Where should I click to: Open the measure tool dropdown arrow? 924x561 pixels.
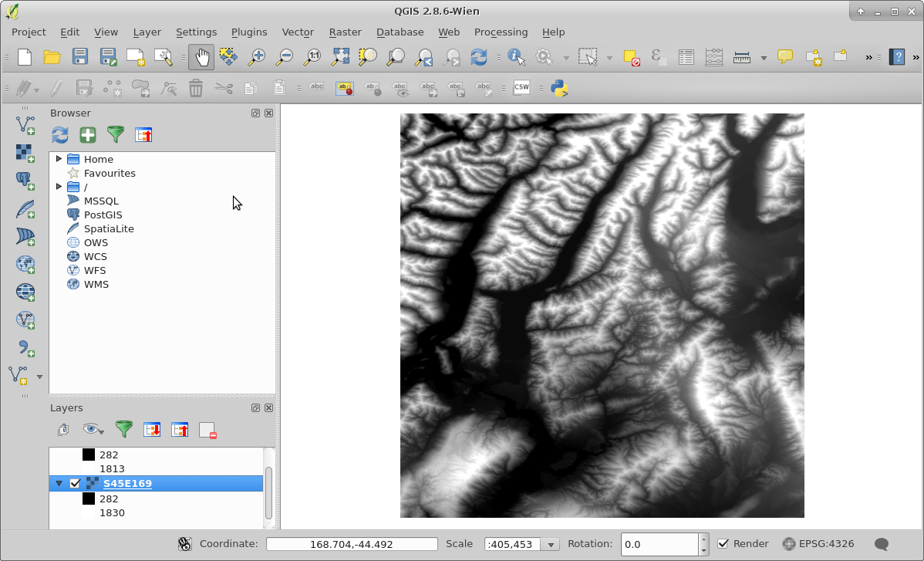pos(764,58)
